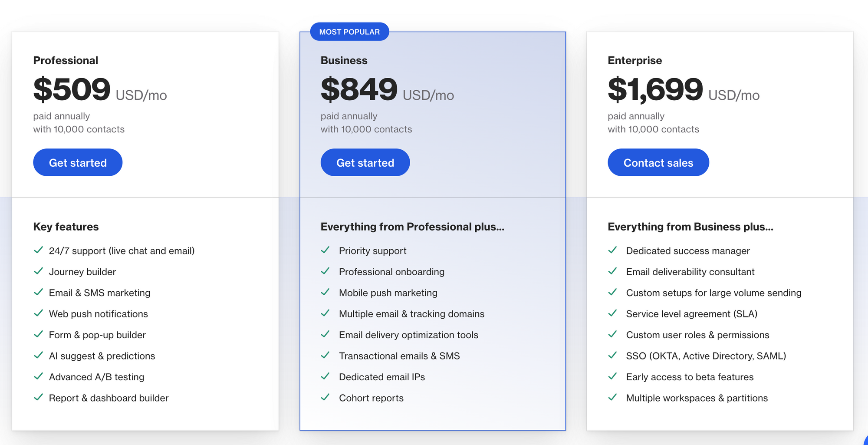This screenshot has width=868, height=445.
Task: Click the checkmark beside Journey builder
Action: pyautogui.click(x=38, y=271)
